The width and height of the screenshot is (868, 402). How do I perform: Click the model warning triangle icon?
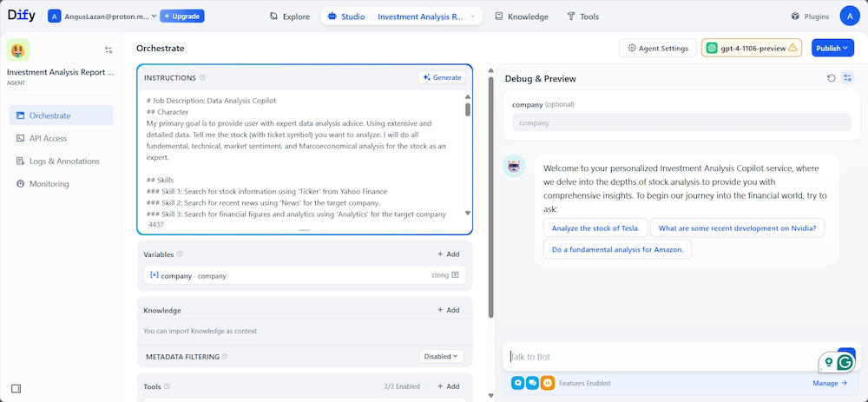792,48
